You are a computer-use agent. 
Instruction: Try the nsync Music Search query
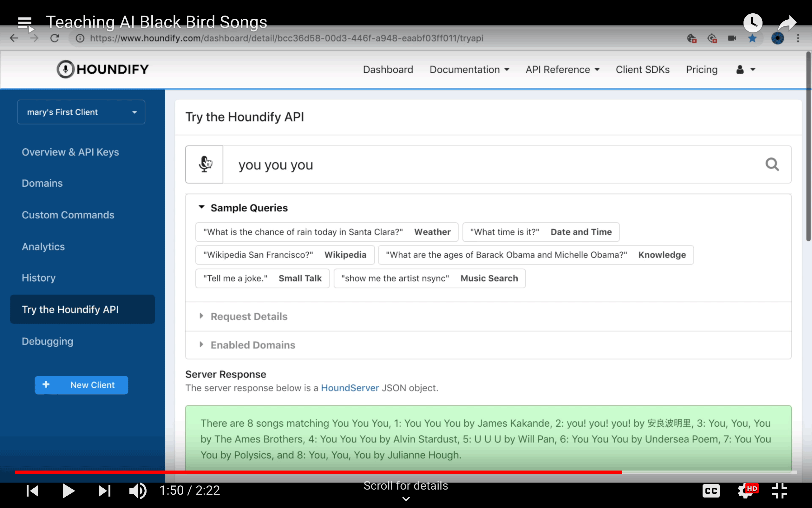coord(429,278)
